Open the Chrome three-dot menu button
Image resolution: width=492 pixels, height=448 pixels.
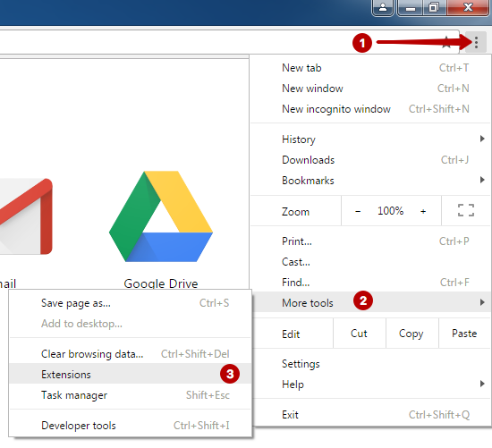476,42
